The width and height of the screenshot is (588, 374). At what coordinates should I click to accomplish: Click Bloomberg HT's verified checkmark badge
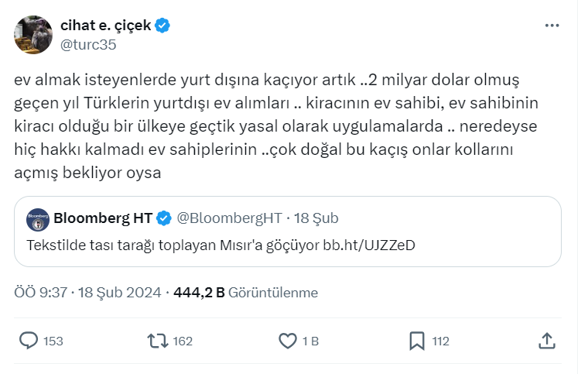(164, 218)
